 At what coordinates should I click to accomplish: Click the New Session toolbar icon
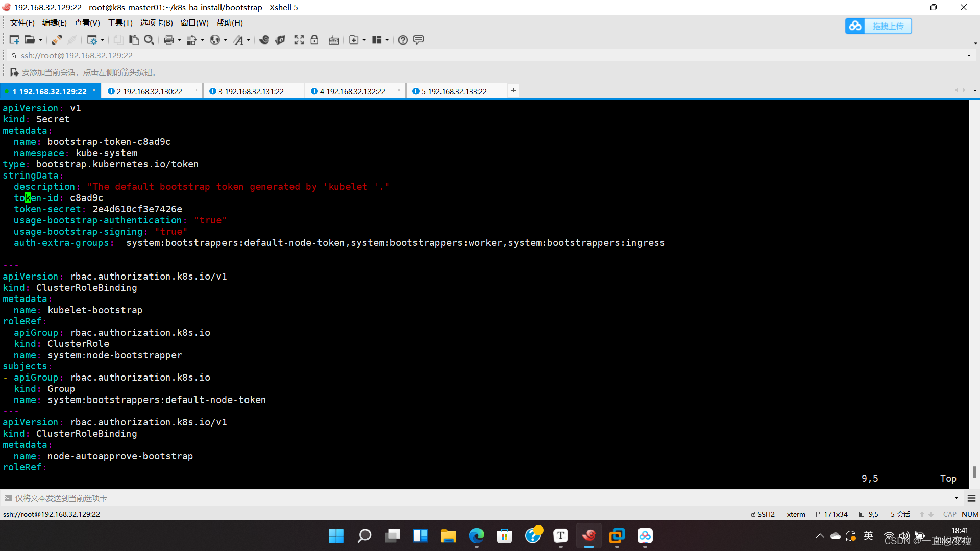coord(14,40)
